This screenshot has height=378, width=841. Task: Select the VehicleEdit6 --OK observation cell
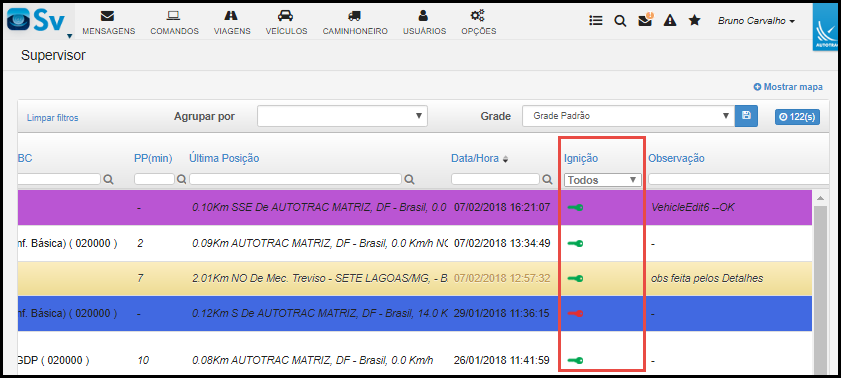(692, 207)
